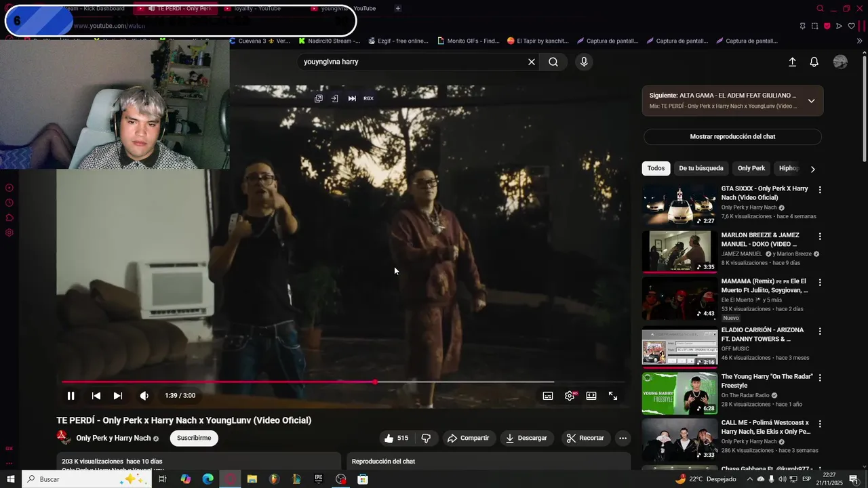Switch to the loyality - YouTube tab
Image resolution: width=868 pixels, height=488 pixels.
[257, 8]
